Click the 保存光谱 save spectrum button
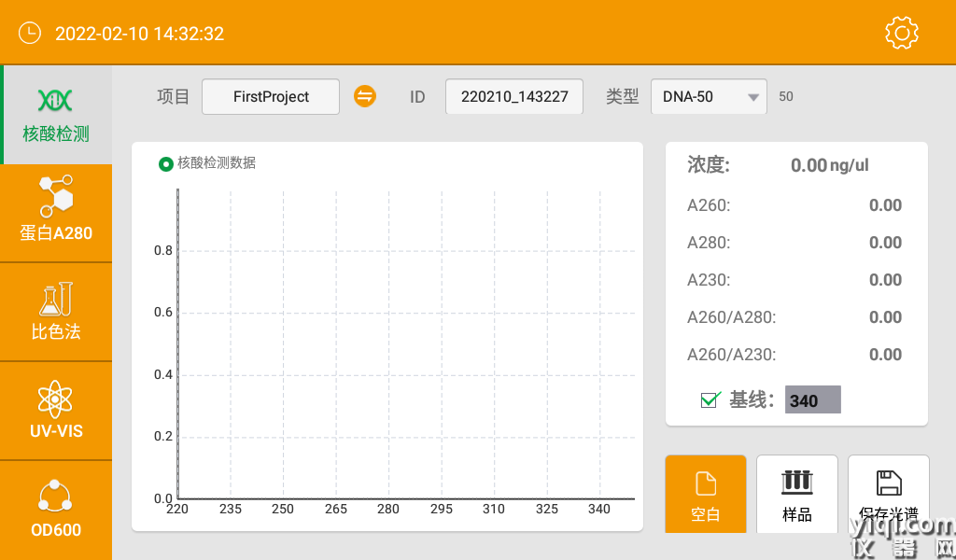956x560 pixels. point(889,494)
